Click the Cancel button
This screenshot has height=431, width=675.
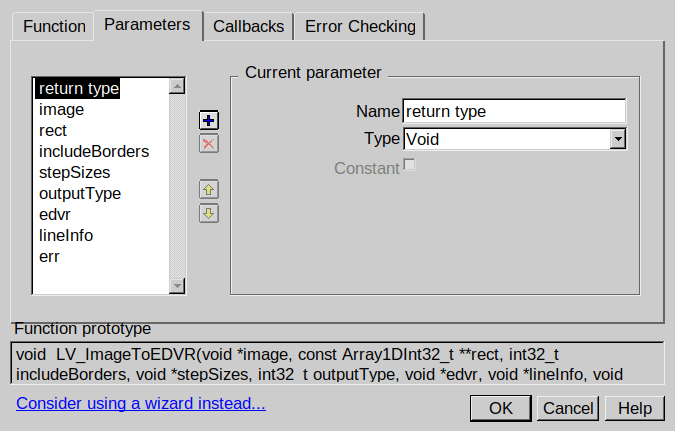(568, 408)
